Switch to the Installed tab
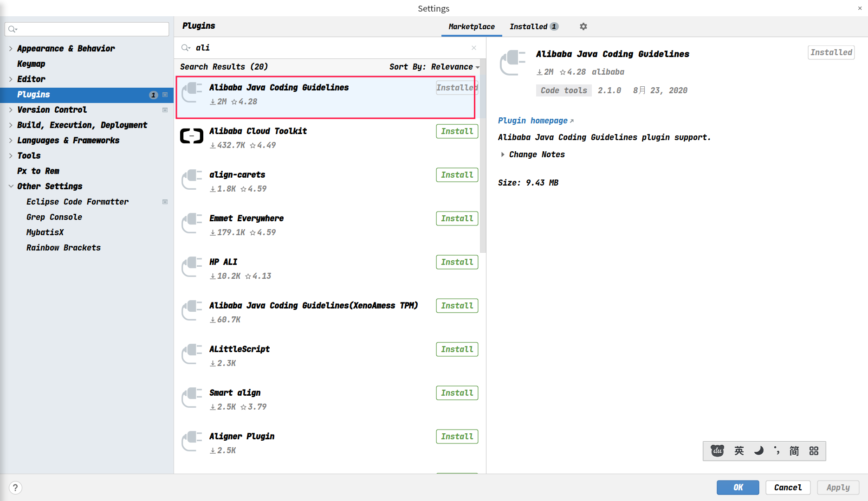868x501 pixels. [534, 27]
